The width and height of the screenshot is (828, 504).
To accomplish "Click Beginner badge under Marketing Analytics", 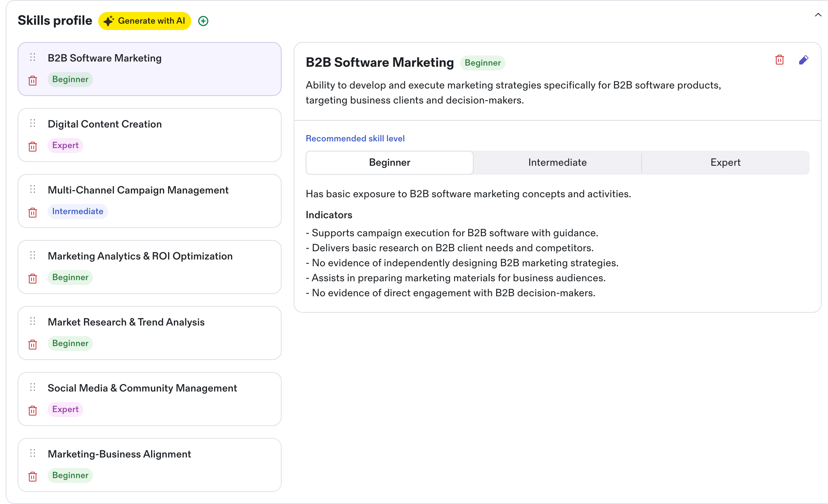I will 70,277.
